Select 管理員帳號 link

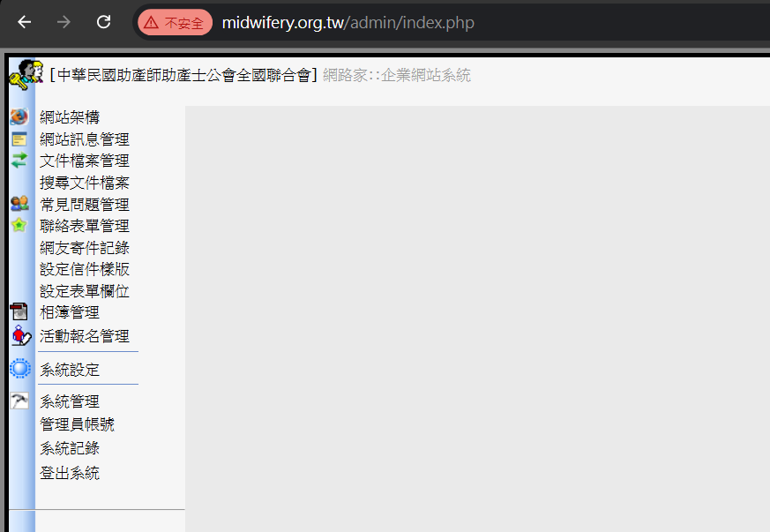click(x=77, y=424)
